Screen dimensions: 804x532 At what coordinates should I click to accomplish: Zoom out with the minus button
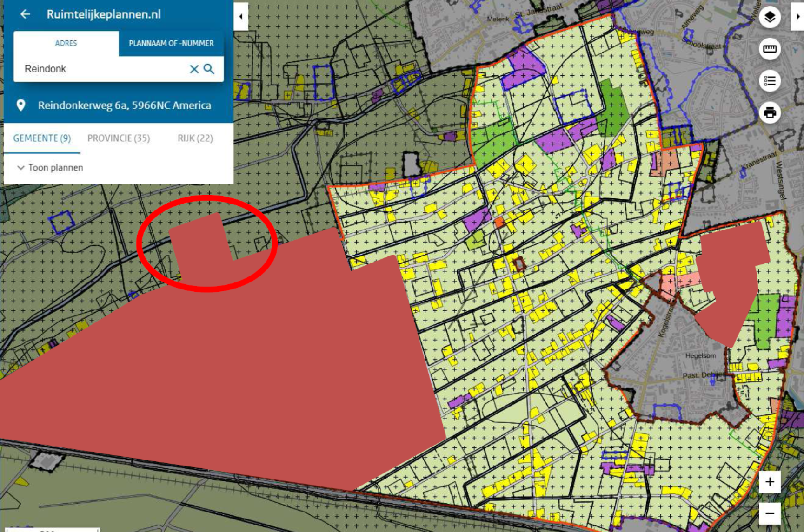770,513
